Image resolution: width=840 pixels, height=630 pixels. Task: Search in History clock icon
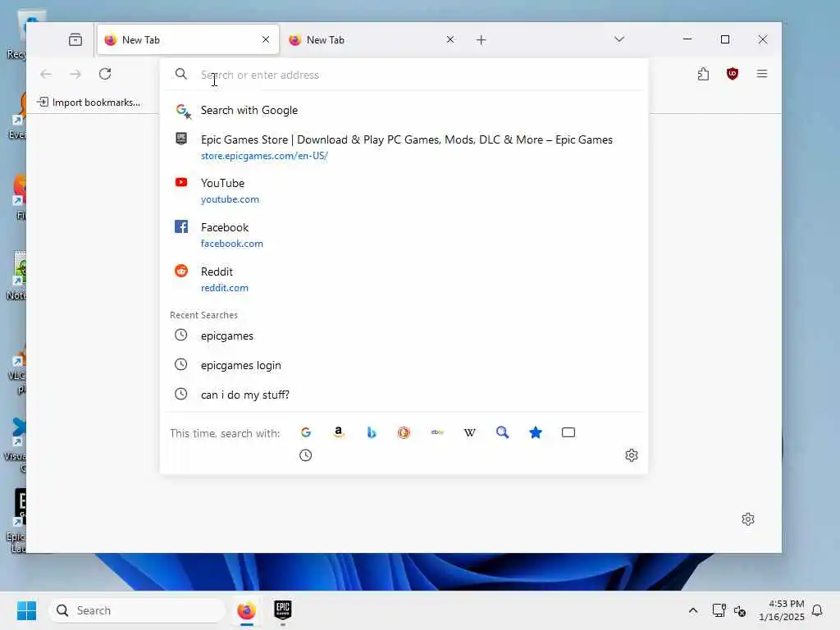pyautogui.click(x=305, y=455)
